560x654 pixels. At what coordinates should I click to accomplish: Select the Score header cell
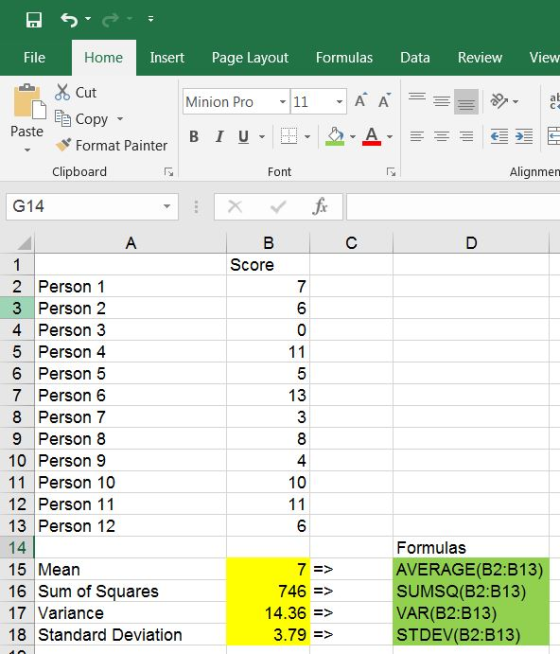coord(268,265)
